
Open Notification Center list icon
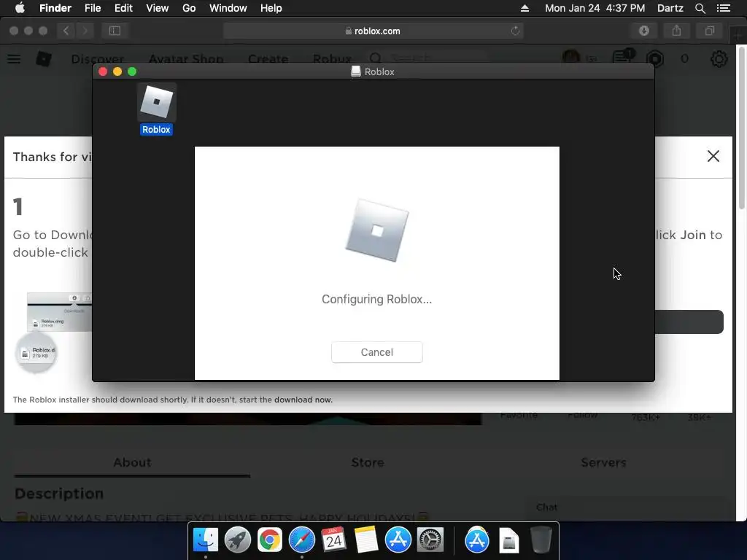tap(723, 8)
